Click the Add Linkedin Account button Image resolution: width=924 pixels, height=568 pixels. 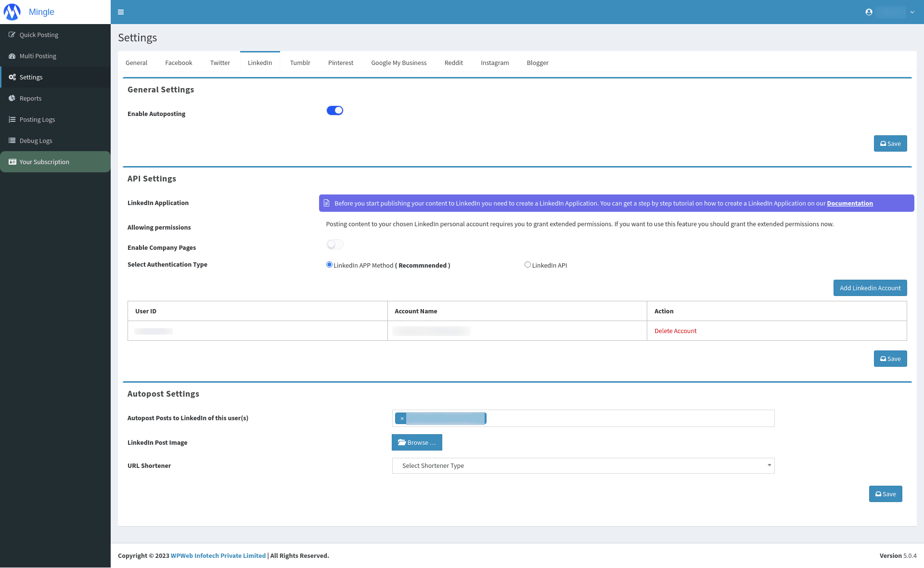[x=870, y=288]
